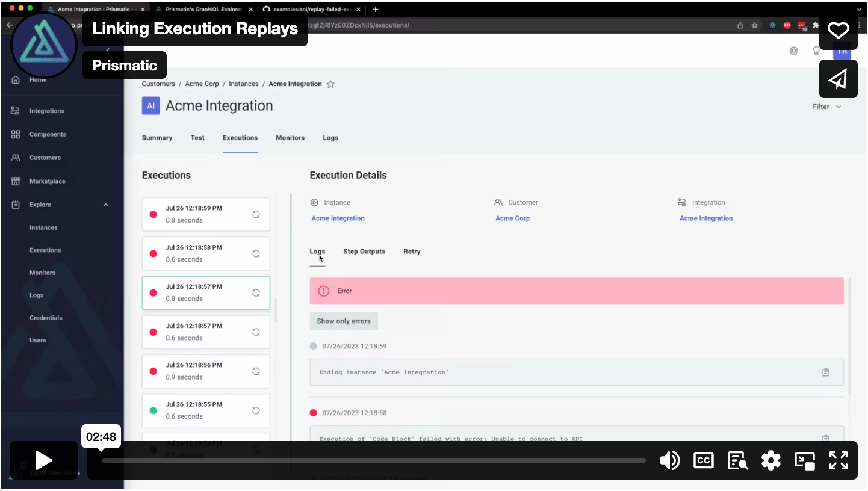The image size is (868, 491).
Task: Replay the 12:18:58 PM execution
Action: pos(256,253)
